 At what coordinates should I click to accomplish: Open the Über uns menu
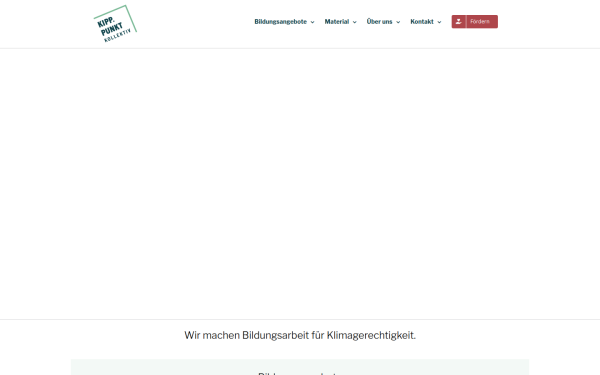coord(379,22)
